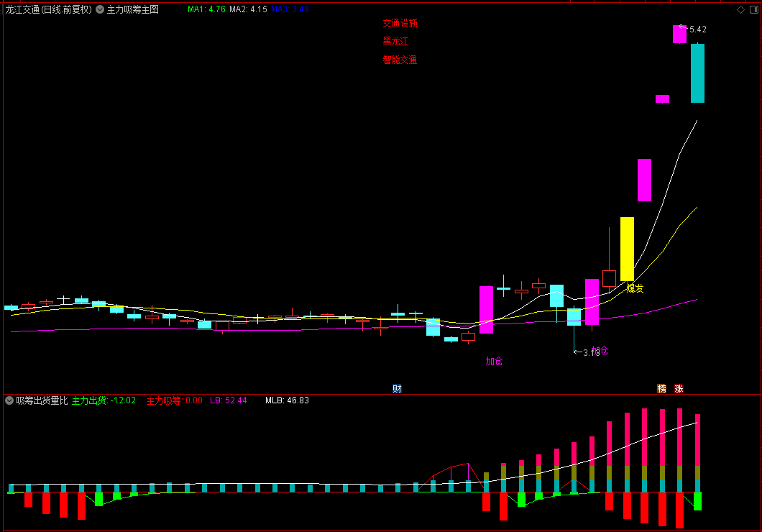This screenshot has height=532, width=762.
Task: Select the 主力吸筹主图 indicator name
Action: click(x=133, y=10)
